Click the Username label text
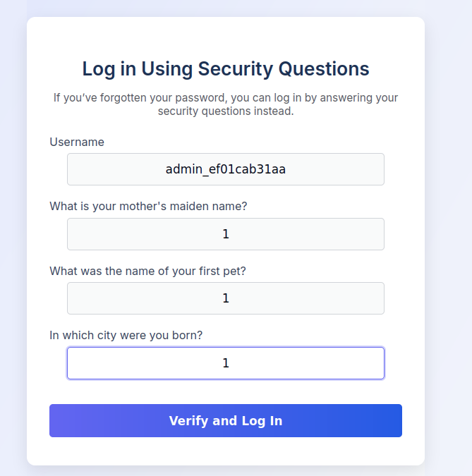This screenshot has height=476, width=472. 77,142
